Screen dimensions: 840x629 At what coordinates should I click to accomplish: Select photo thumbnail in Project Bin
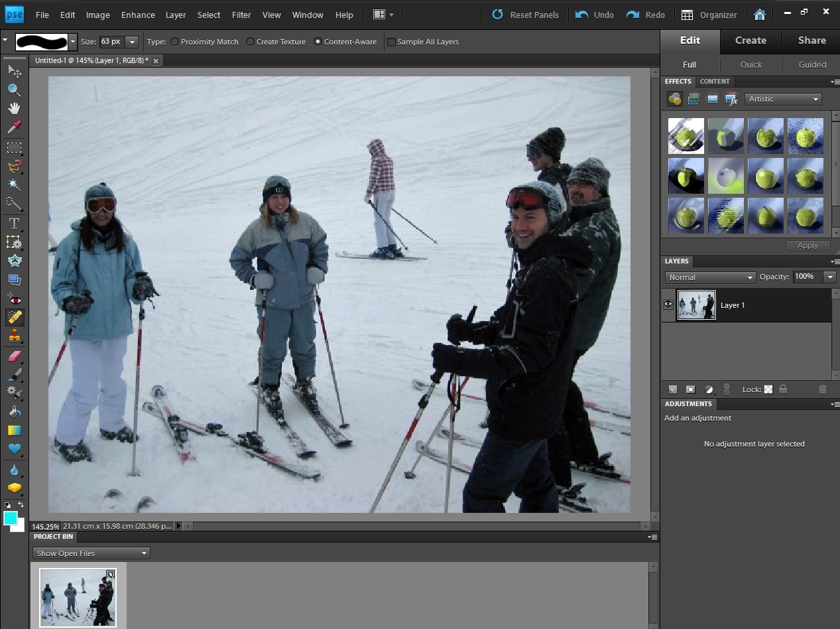pyautogui.click(x=78, y=596)
